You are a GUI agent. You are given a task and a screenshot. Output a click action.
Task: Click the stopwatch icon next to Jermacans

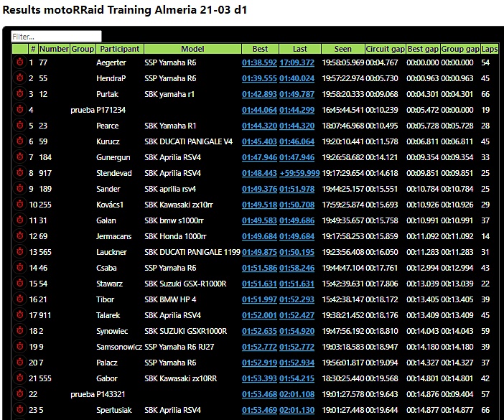[19, 236]
